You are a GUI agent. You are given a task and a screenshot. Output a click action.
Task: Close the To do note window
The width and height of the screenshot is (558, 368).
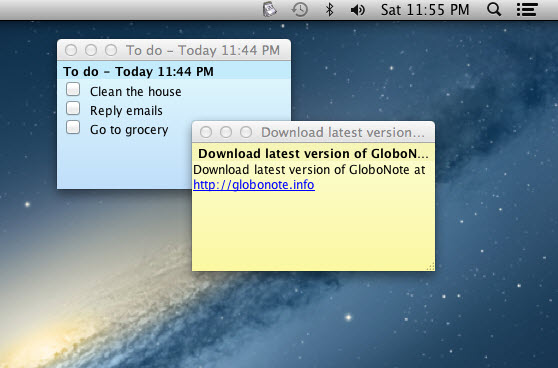tap(71, 50)
